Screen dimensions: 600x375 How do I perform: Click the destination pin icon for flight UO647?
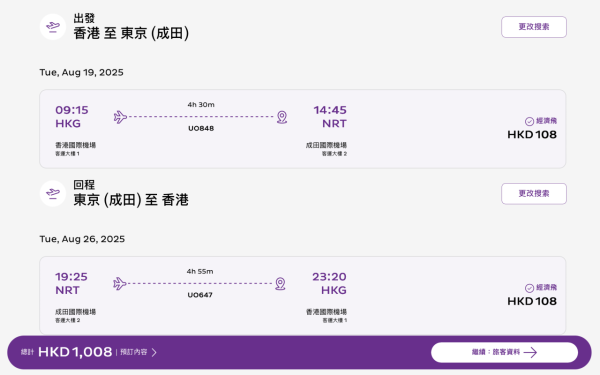pyautogui.click(x=280, y=284)
